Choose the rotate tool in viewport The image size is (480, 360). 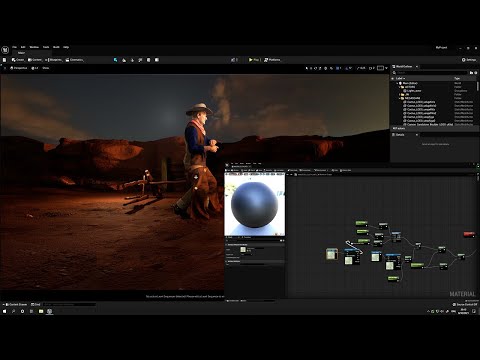point(315,68)
